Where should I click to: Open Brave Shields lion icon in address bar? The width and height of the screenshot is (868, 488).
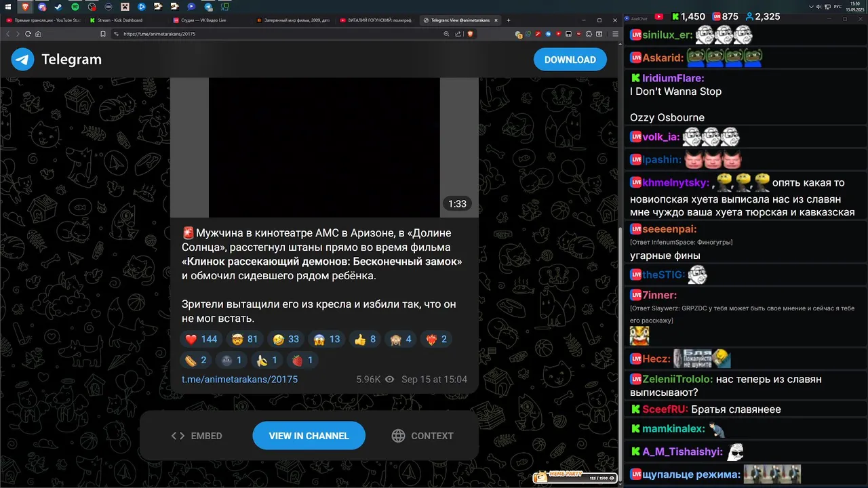(471, 34)
